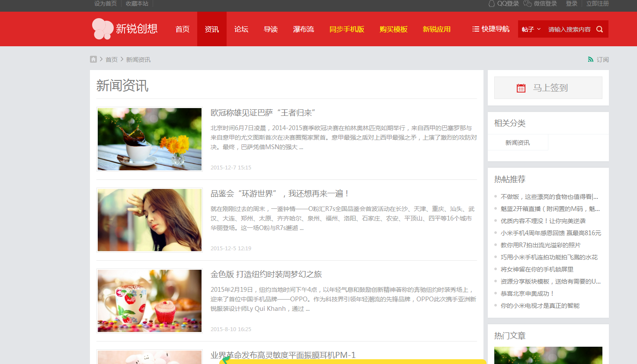This screenshot has height=364, width=637.
Task: Click the 马上签到 sign-in button
Action: pyautogui.click(x=548, y=88)
